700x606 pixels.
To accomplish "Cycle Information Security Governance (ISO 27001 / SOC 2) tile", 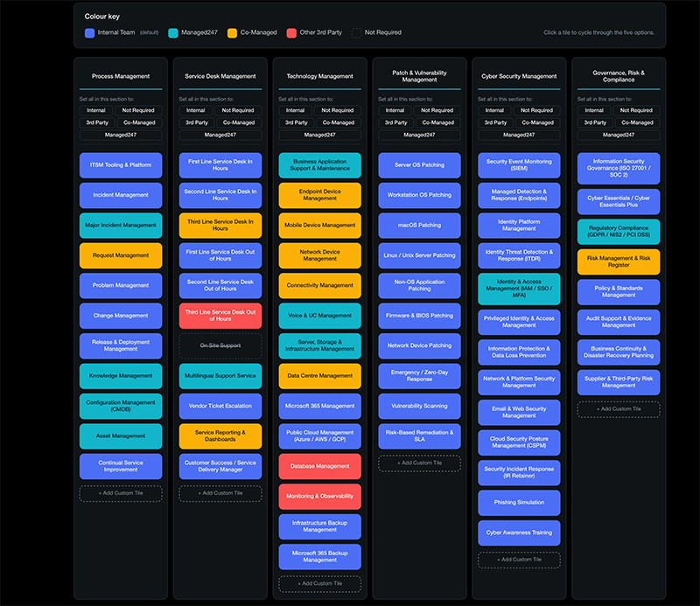I will (x=619, y=168).
